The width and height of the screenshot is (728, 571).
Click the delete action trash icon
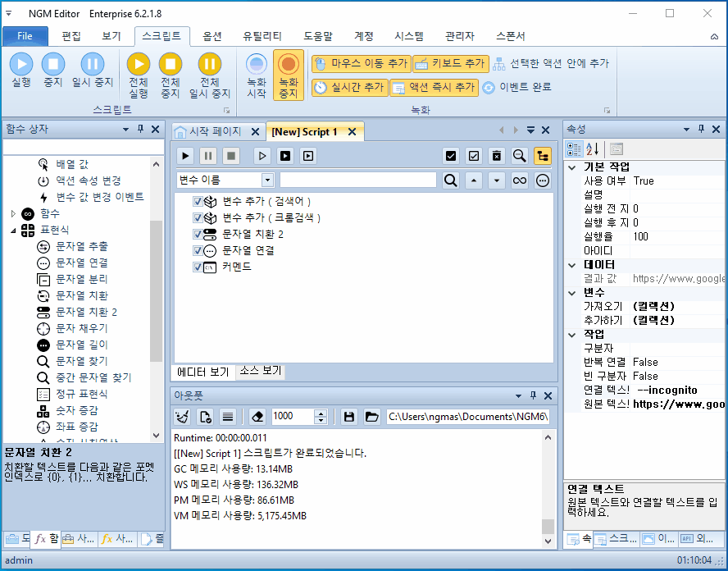(x=496, y=156)
